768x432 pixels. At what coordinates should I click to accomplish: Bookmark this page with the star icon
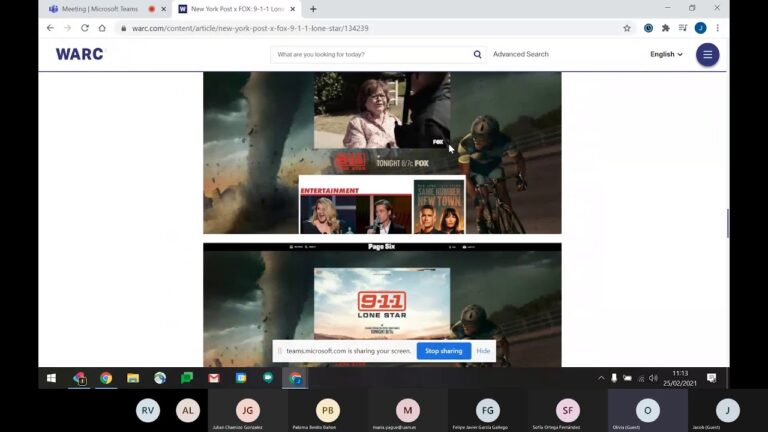(x=626, y=28)
